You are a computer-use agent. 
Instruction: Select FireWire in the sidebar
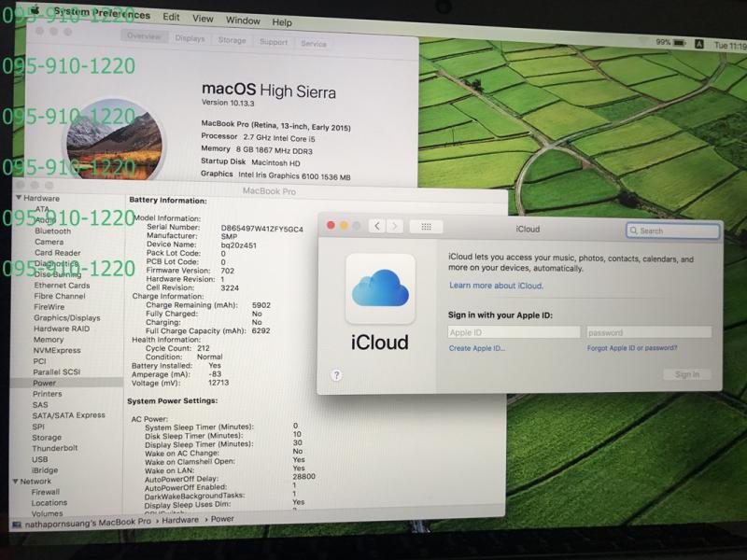click(x=49, y=307)
